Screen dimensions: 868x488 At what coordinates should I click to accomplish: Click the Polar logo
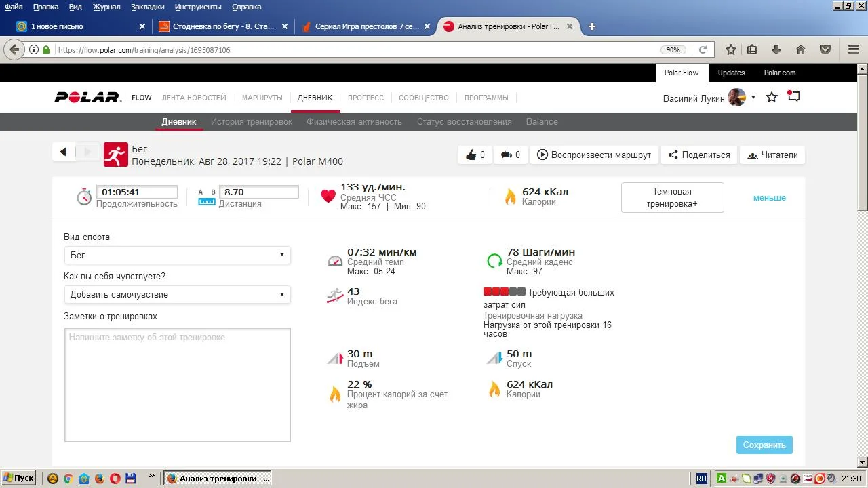coord(87,98)
